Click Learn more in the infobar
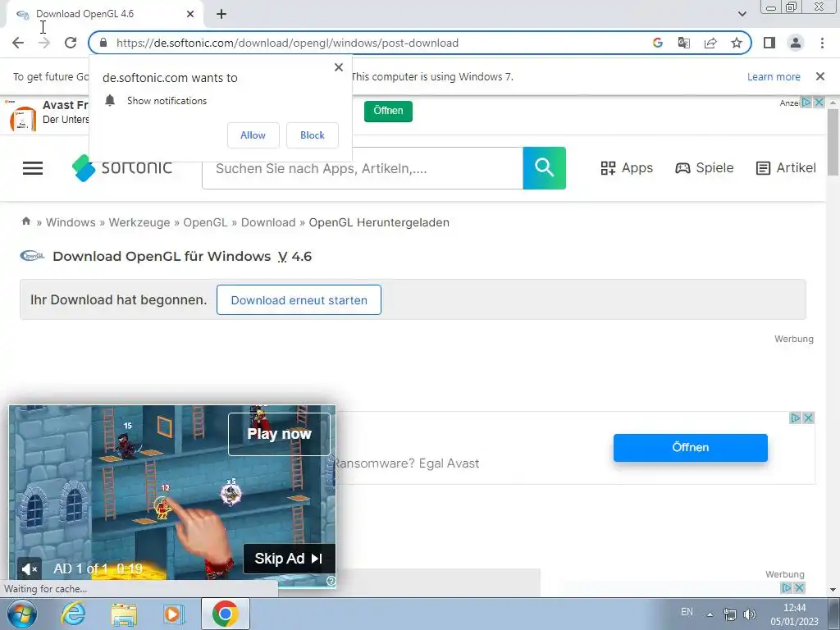Viewport: 840px width, 630px height. click(774, 76)
